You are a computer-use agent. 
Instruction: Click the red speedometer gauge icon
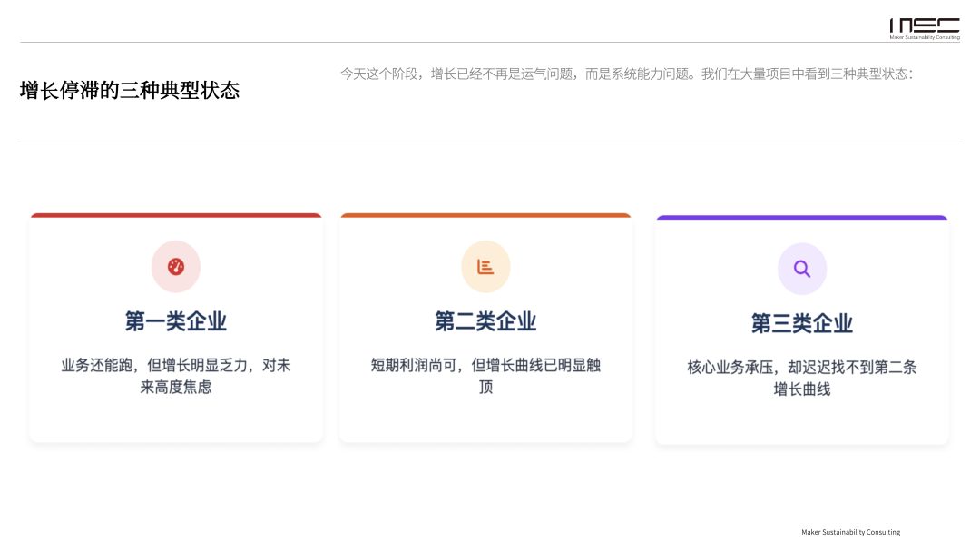[x=176, y=267]
